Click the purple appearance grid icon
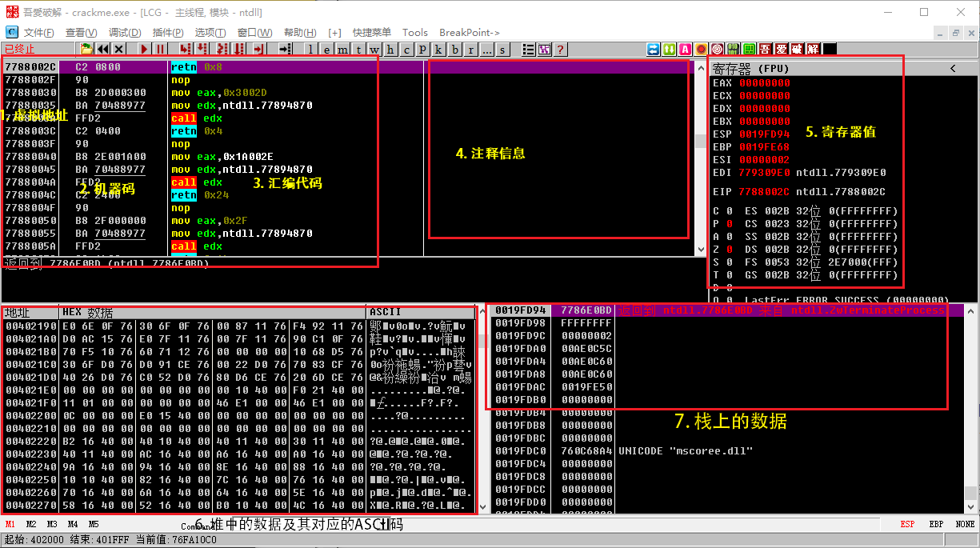Screen dimensions: 980x548 (545, 50)
